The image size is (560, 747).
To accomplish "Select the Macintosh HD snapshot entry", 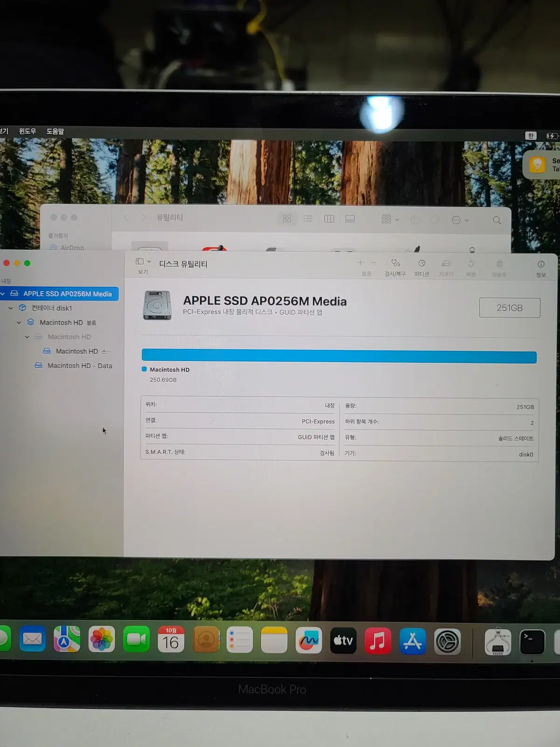I will pyautogui.click(x=77, y=351).
